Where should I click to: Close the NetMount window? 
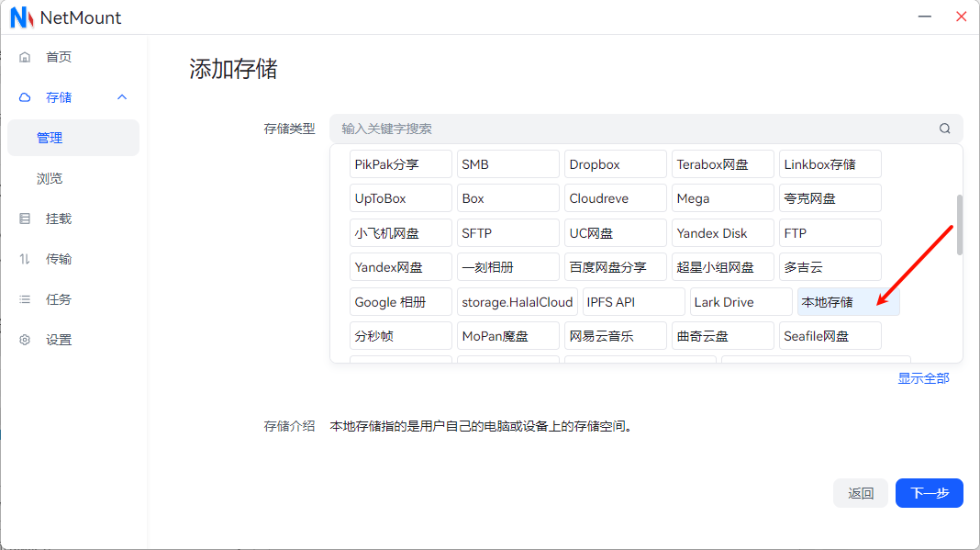(x=962, y=17)
